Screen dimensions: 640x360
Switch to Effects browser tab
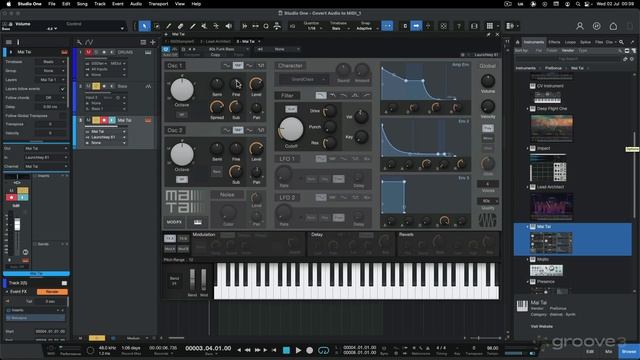554,42
